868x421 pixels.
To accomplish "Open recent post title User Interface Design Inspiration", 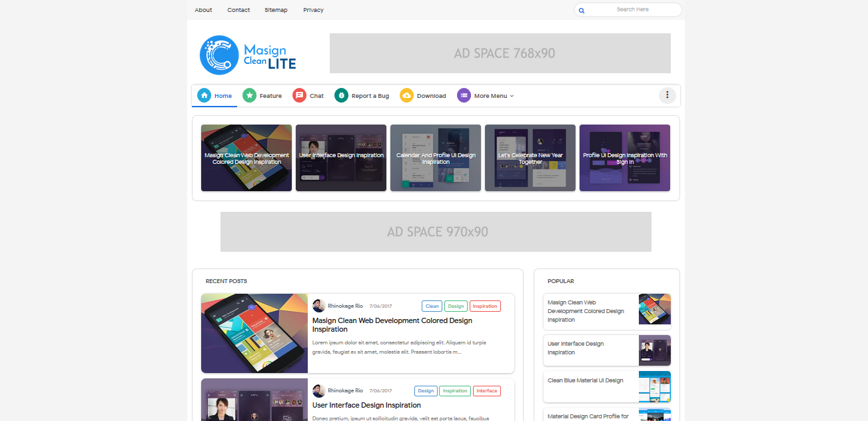I will 366,405.
